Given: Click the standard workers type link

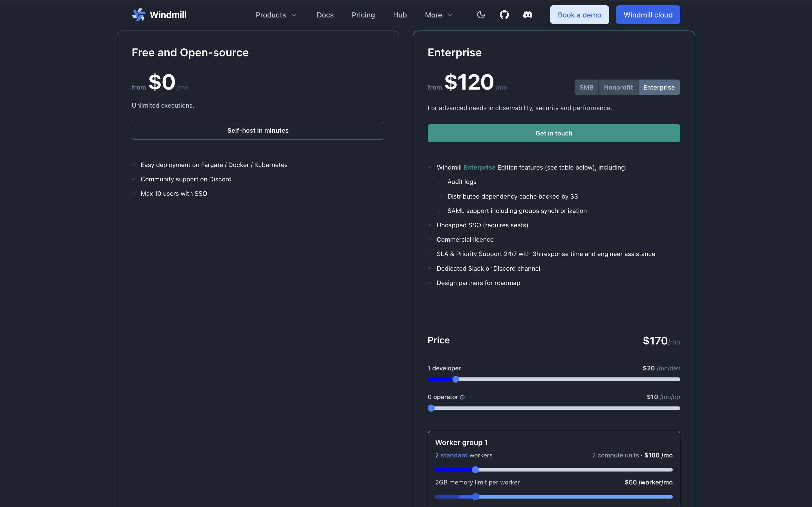Looking at the screenshot, I should [x=454, y=455].
